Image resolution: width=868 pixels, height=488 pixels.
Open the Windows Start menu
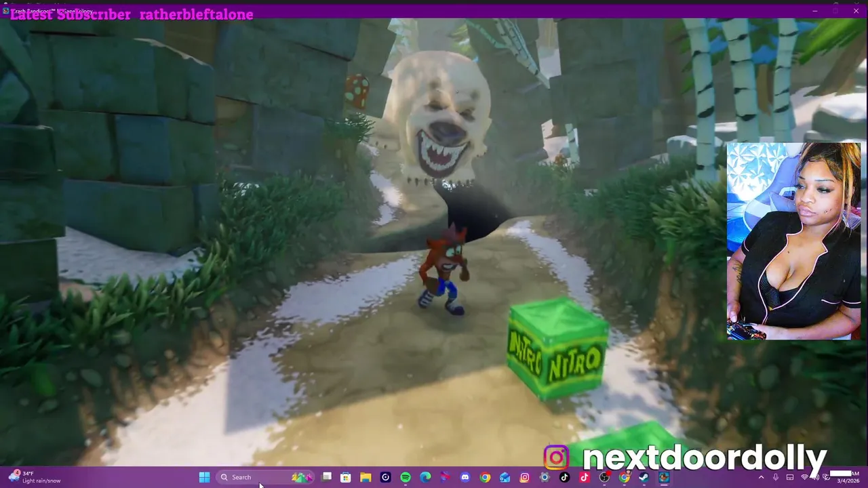coord(204,477)
